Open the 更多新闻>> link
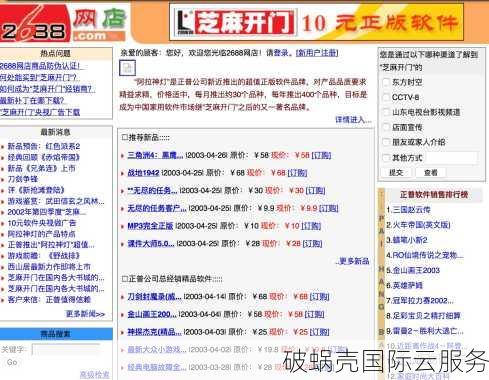The width and height of the screenshot is (489, 380). click(85, 314)
